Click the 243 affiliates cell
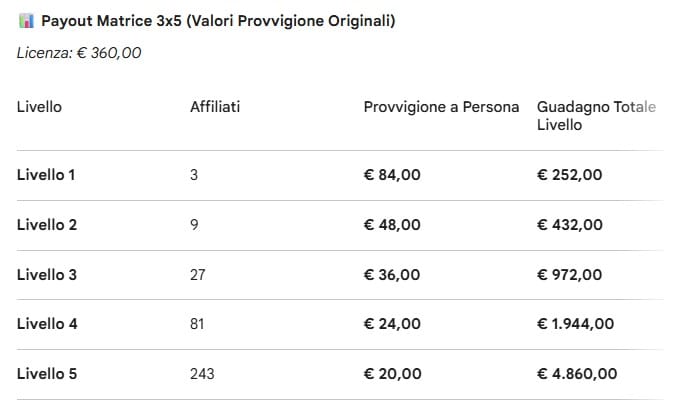 (x=202, y=374)
